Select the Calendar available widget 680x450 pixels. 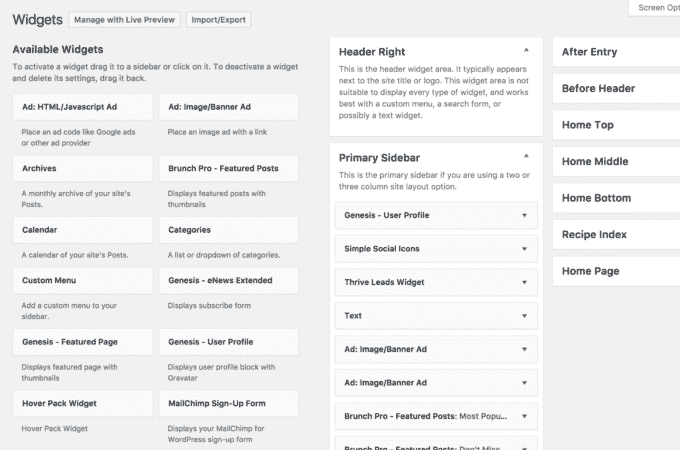(82, 230)
